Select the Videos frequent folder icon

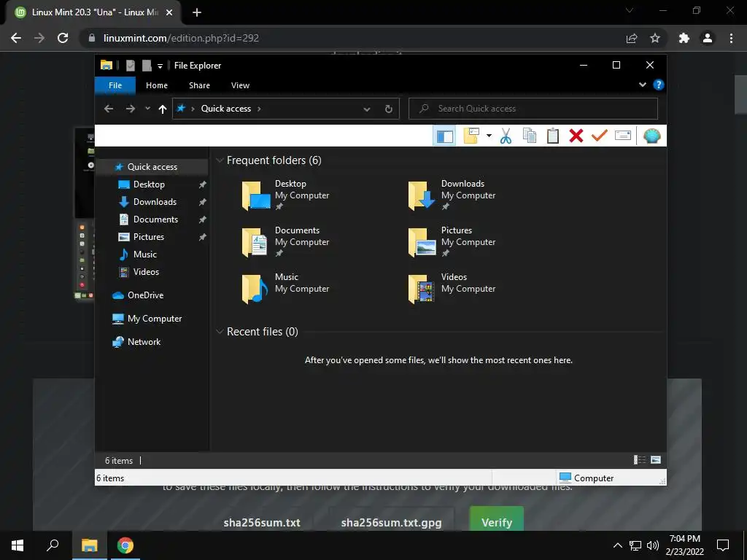422,289
